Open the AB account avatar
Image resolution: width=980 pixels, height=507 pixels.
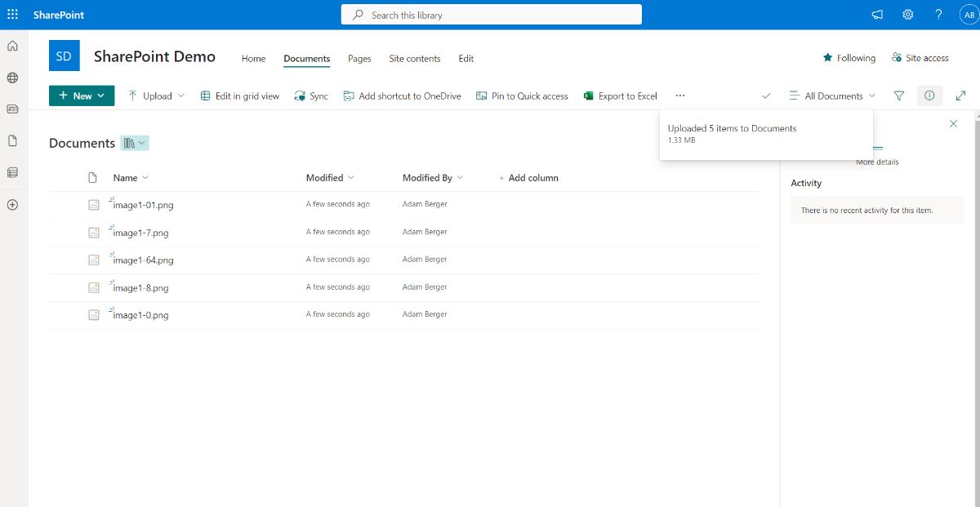click(x=969, y=15)
